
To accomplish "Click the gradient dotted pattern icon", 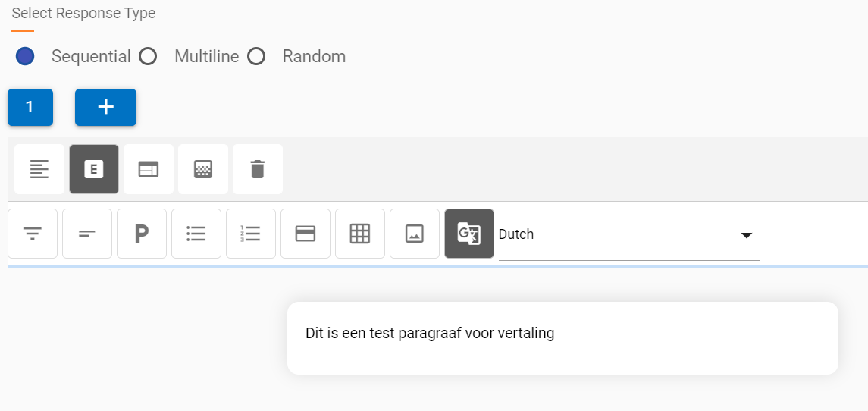I will [x=203, y=169].
